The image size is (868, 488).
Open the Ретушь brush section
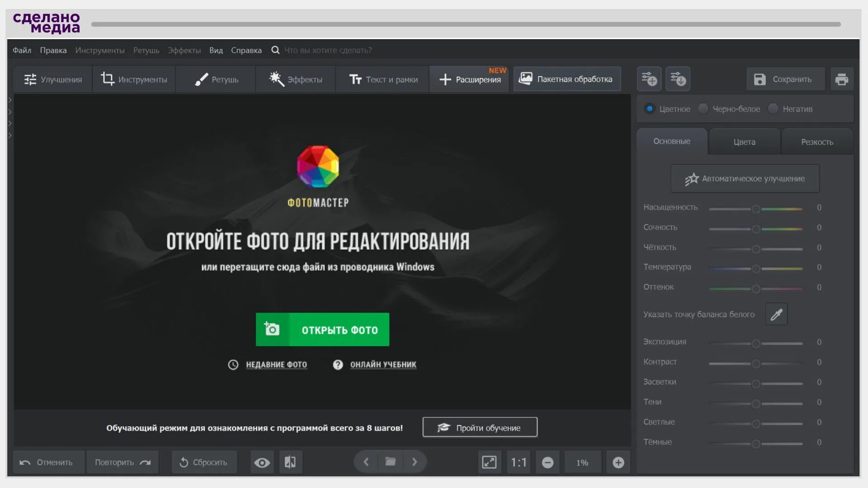[216, 80]
